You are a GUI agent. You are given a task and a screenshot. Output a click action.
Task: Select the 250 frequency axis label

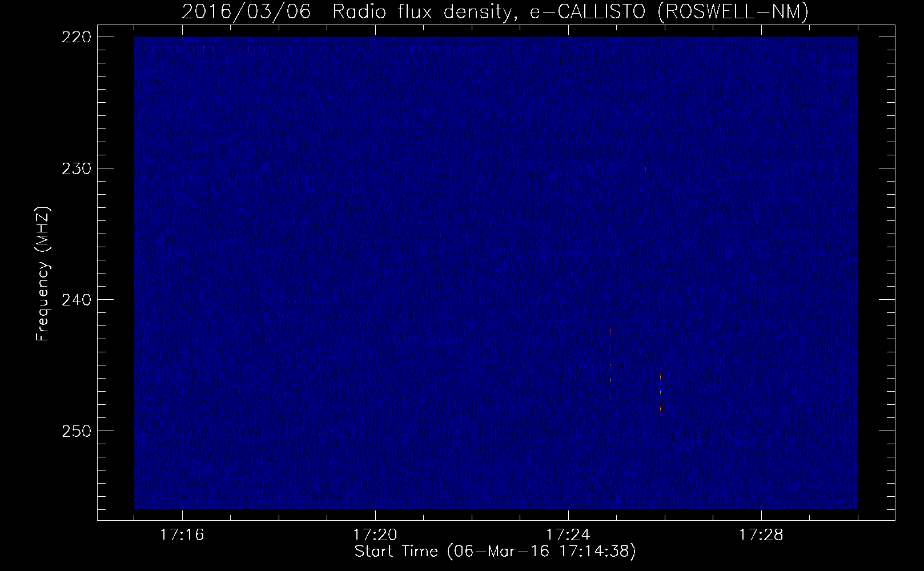pyautogui.click(x=76, y=431)
